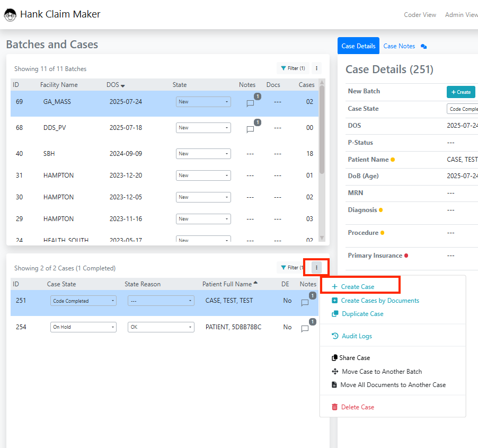Screen dimensions: 478x448
Task: Open the Coder View link
Action: (420, 15)
